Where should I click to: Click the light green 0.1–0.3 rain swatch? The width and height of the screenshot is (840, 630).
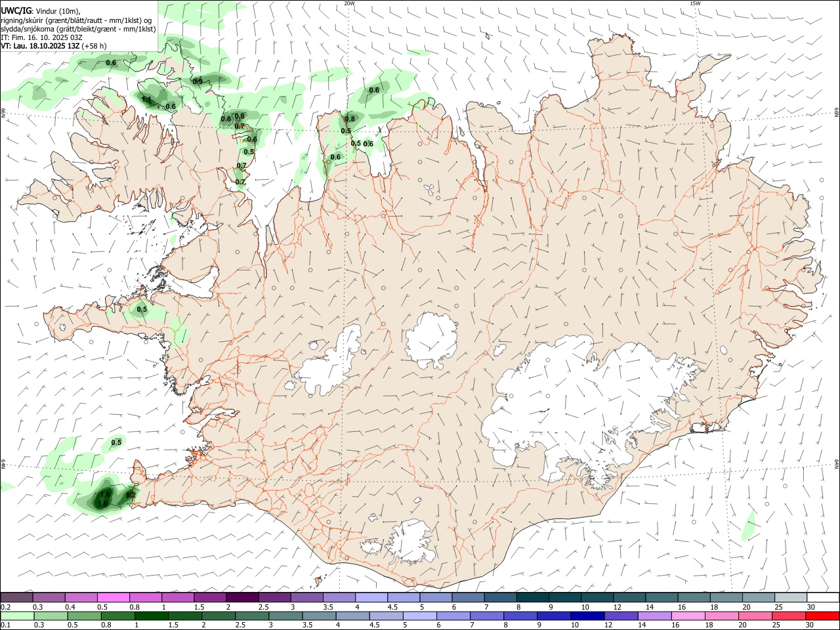click(x=17, y=616)
